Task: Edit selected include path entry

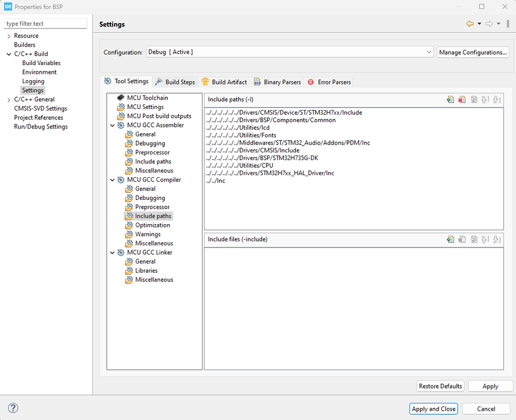Action: click(474, 99)
